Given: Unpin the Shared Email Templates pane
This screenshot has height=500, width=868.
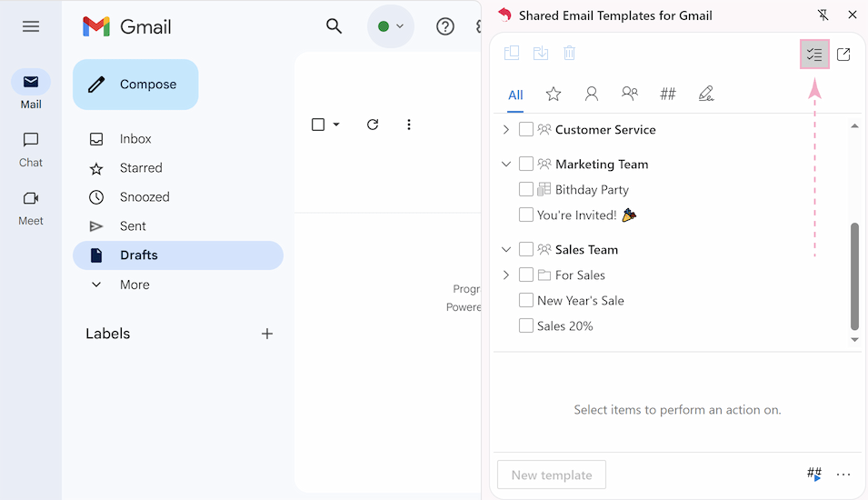Looking at the screenshot, I should click(823, 15).
